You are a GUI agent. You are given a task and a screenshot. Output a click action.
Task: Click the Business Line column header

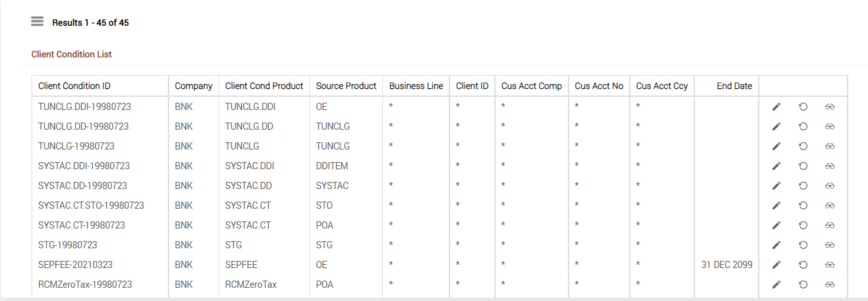tap(416, 86)
